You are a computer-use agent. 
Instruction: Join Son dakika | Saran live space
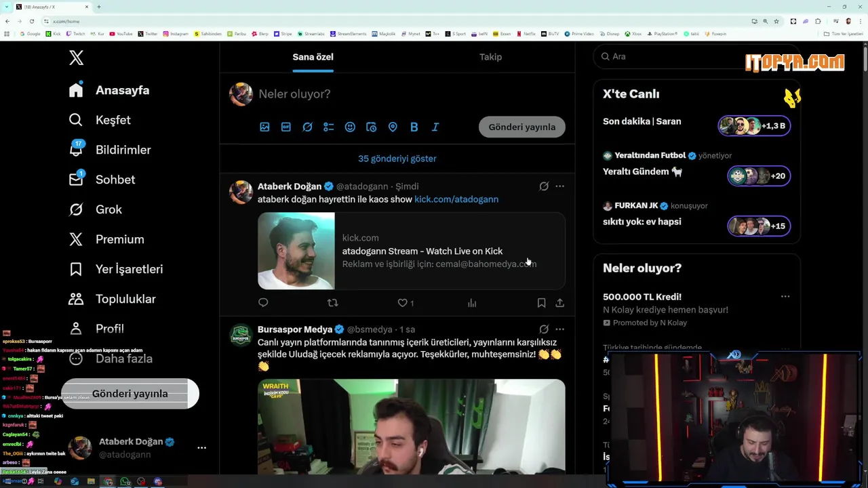pos(696,125)
